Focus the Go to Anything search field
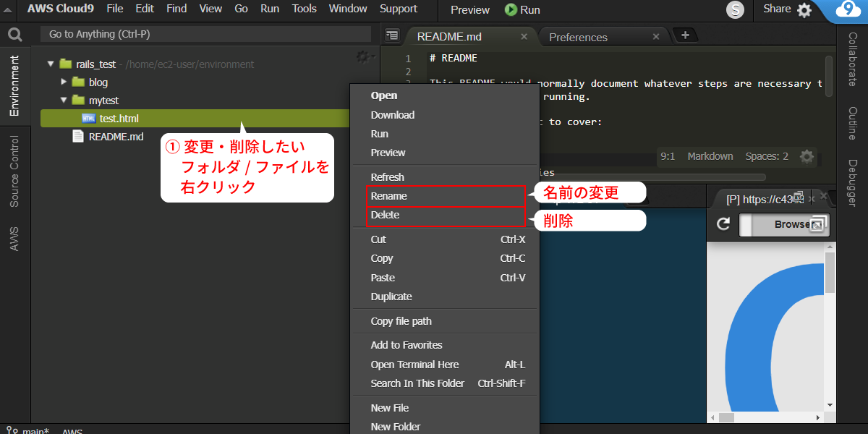Image resolution: width=868 pixels, height=434 pixels. click(x=205, y=34)
